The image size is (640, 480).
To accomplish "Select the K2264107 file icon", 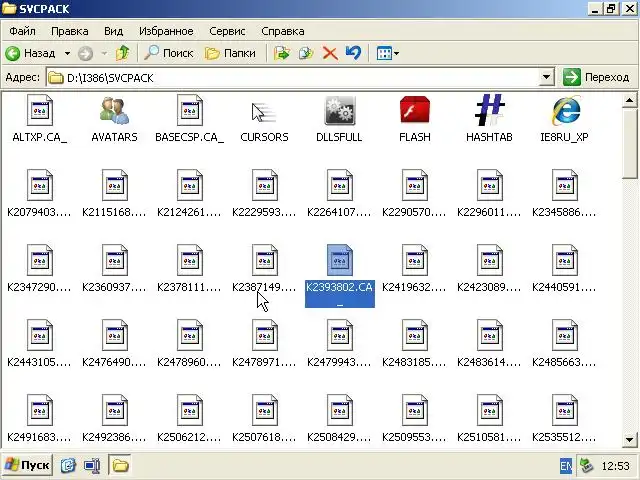I will click(x=340, y=185).
